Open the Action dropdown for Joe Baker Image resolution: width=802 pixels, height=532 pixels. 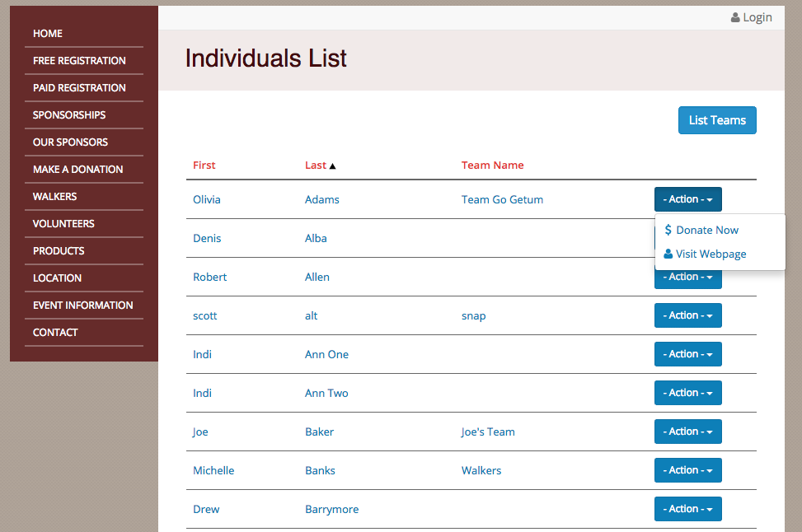click(x=688, y=432)
